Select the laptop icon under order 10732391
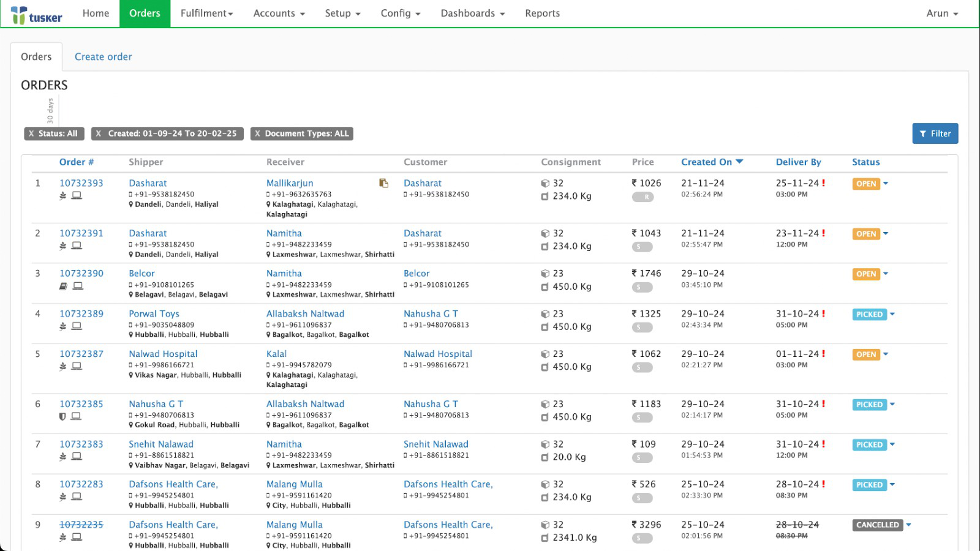 77,246
